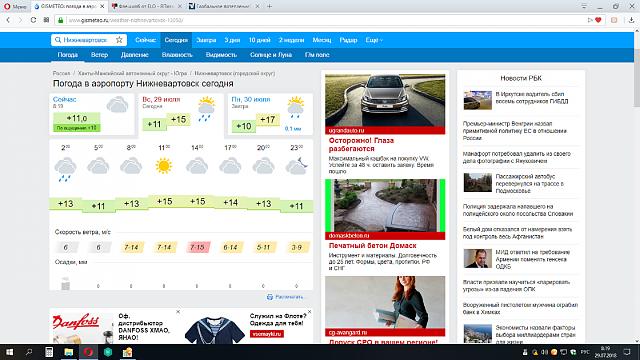This screenshot has height=360, width=640.
Task: Click the rain cloud icon at 2:00
Action: pos(65,169)
